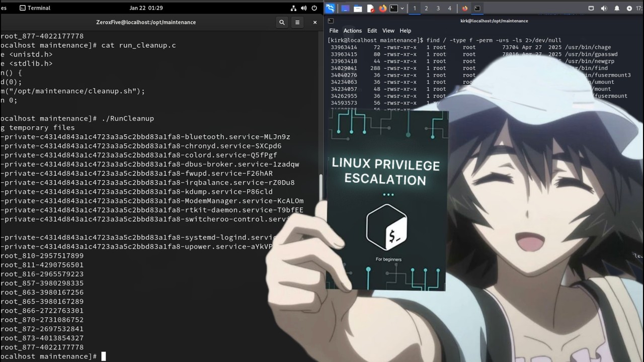Open the Actions menu in kirk terminal
Viewport: 644px width, 362px height.
coord(352,31)
